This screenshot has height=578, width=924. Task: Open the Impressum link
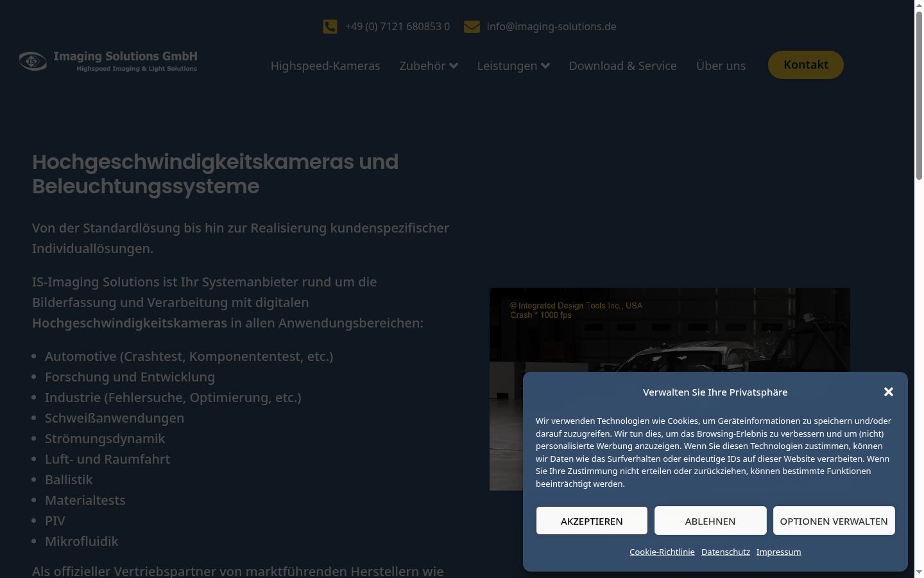click(779, 552)
